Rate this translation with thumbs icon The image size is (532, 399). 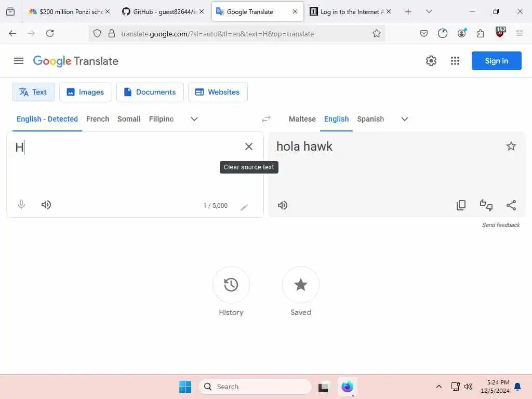(486, 205)
